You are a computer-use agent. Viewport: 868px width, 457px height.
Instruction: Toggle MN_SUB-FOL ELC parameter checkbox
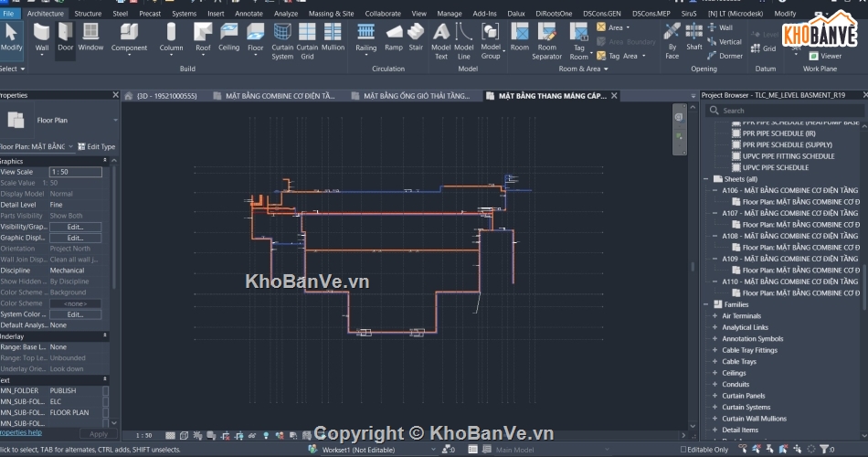(106, 401)
